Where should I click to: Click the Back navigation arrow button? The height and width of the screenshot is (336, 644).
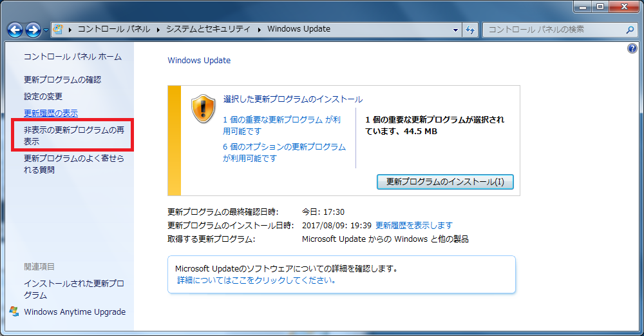click(x=15, y=30)
